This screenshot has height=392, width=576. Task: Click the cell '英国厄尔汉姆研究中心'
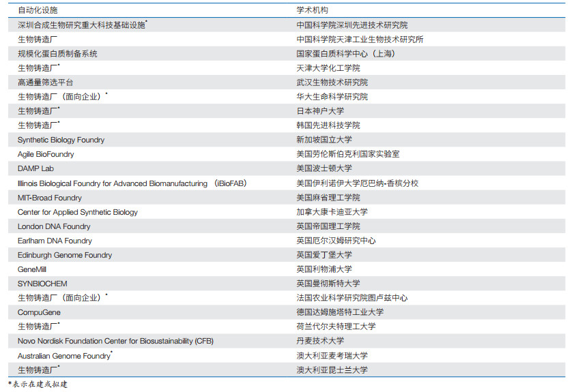[x=336, y=241]
